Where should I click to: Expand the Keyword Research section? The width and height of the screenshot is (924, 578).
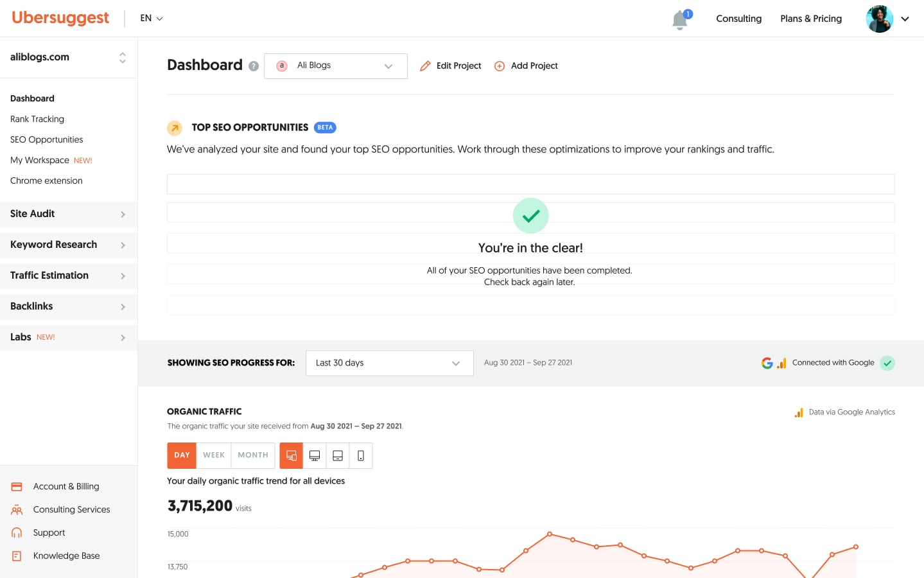pyautogui.click(x=69, y=245)
